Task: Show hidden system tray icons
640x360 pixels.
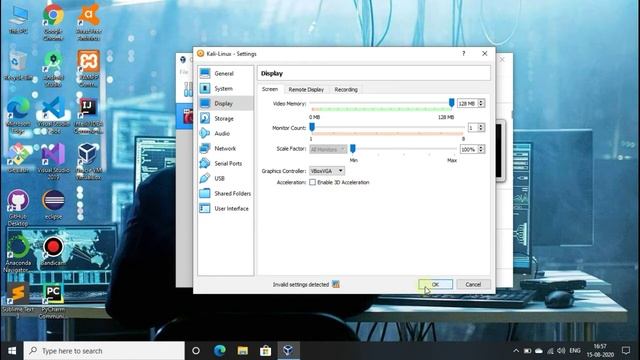Action: click(516, 351)
